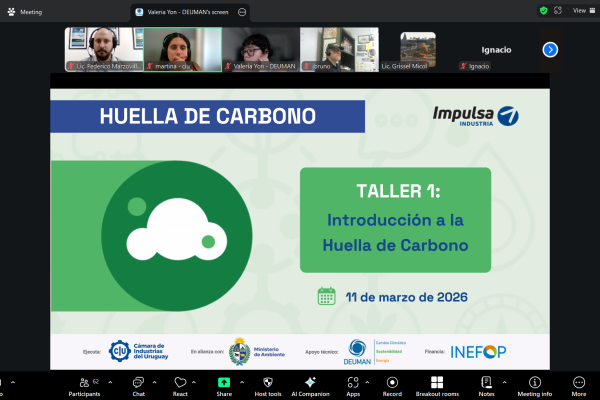Screen dimensions: 600x400
Task: Expand the Apps options caret
Action: click(367, 382)
